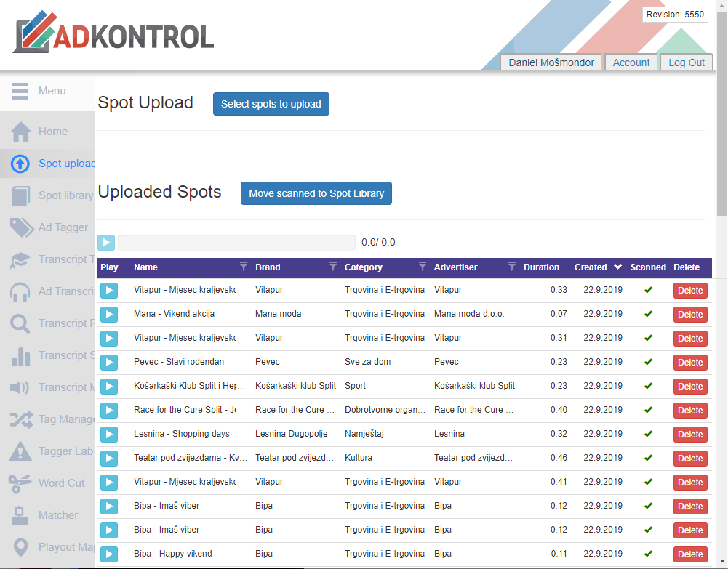Click Move scanned to Spot Library
This screenshot has height=569, width=728.
point(316,193)
